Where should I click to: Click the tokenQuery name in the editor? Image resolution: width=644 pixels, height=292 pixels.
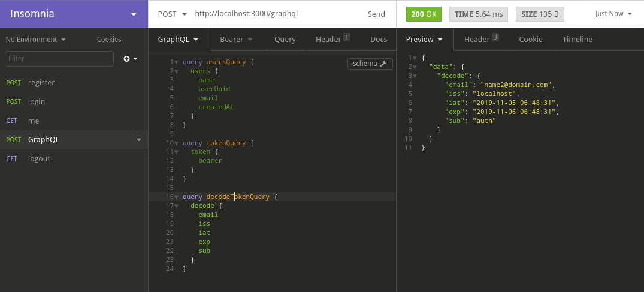coord(226,143)
